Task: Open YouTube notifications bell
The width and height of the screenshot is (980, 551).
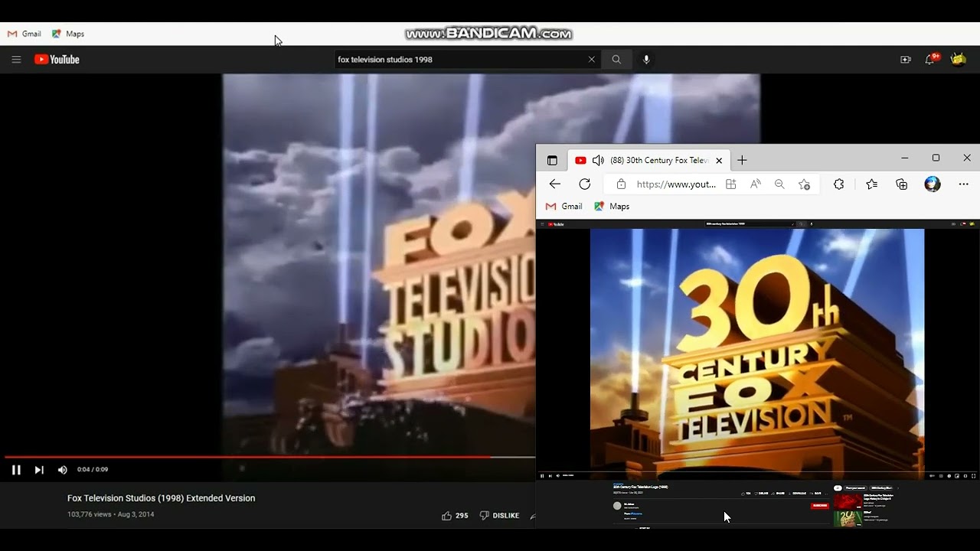Action: [930, 60]
